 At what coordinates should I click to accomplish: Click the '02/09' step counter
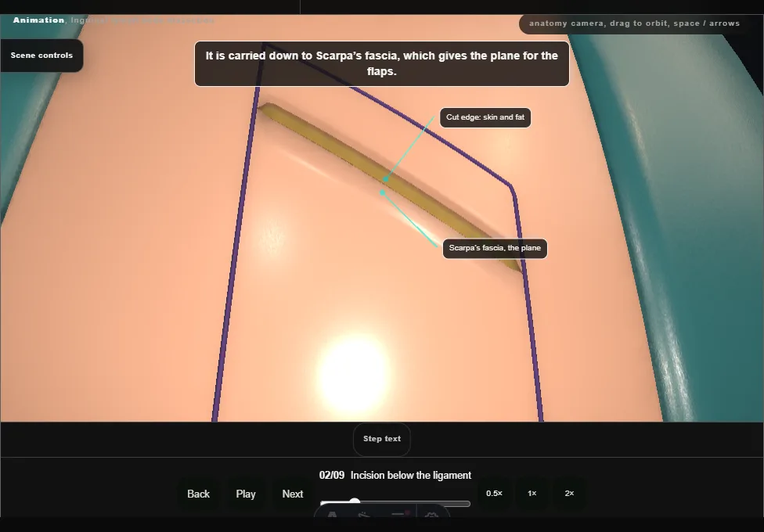click(332, 476)
